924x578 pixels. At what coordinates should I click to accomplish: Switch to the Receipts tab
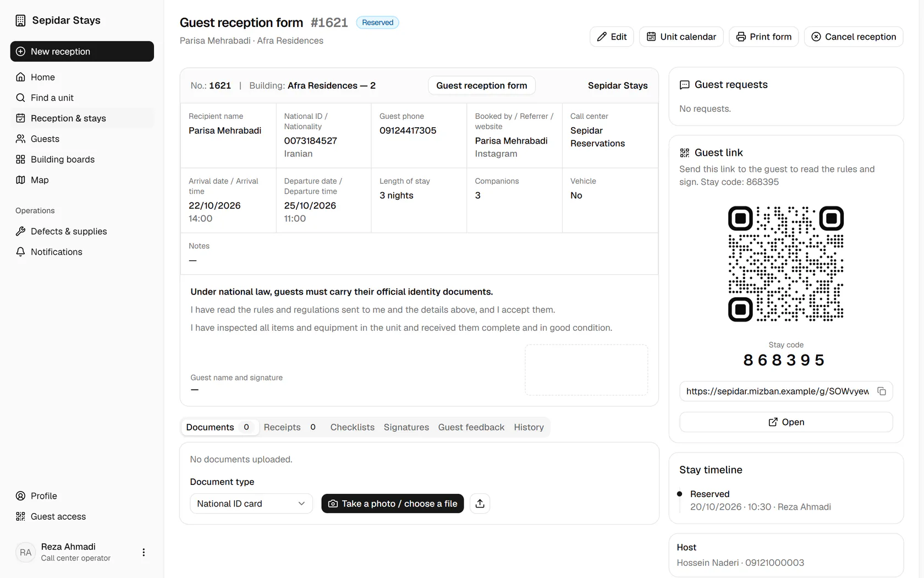290,427
